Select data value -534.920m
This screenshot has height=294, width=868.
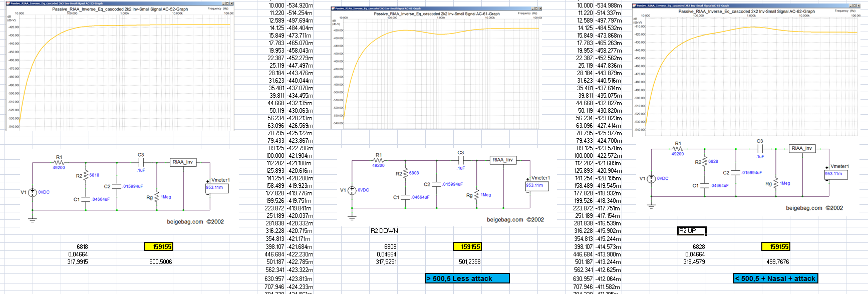pyautogui.click(x=300, y=6)
